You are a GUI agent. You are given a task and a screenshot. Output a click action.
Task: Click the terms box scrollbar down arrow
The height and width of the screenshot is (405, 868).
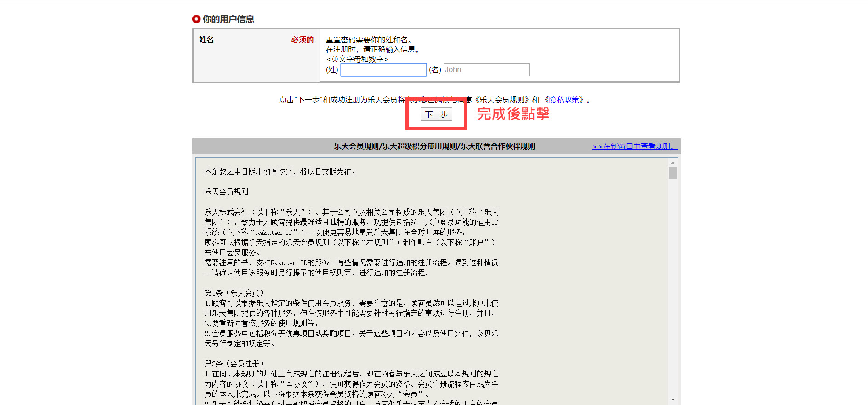673,399
